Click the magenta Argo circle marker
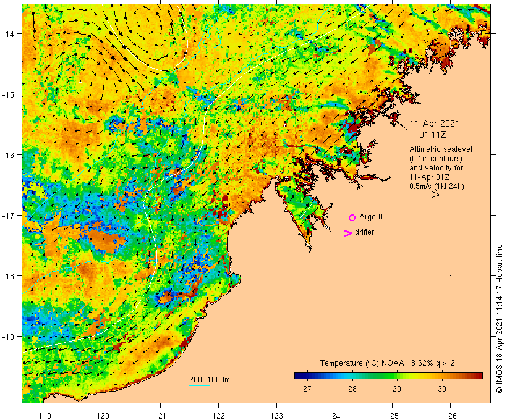This screenshot has width=507, height=420. click(x=352, y=218)
